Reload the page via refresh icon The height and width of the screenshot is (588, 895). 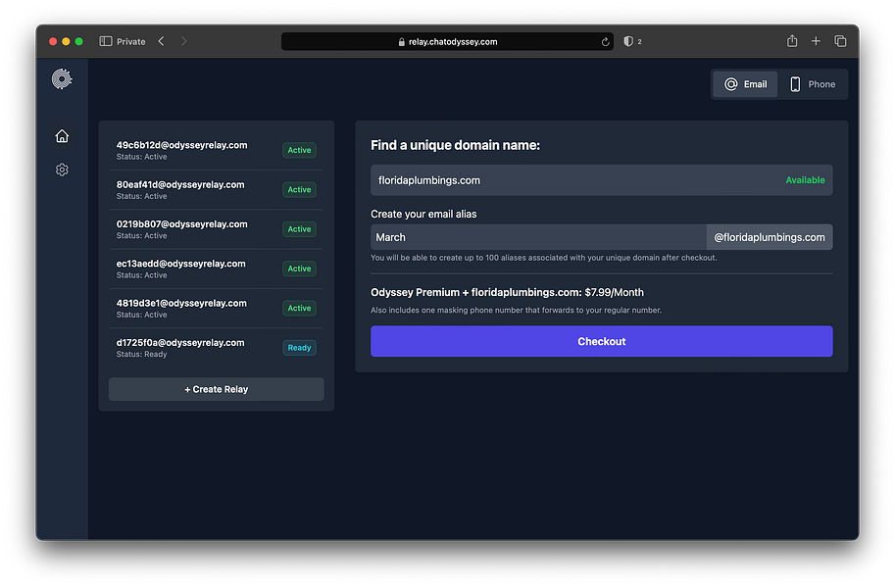coord(605,42)
